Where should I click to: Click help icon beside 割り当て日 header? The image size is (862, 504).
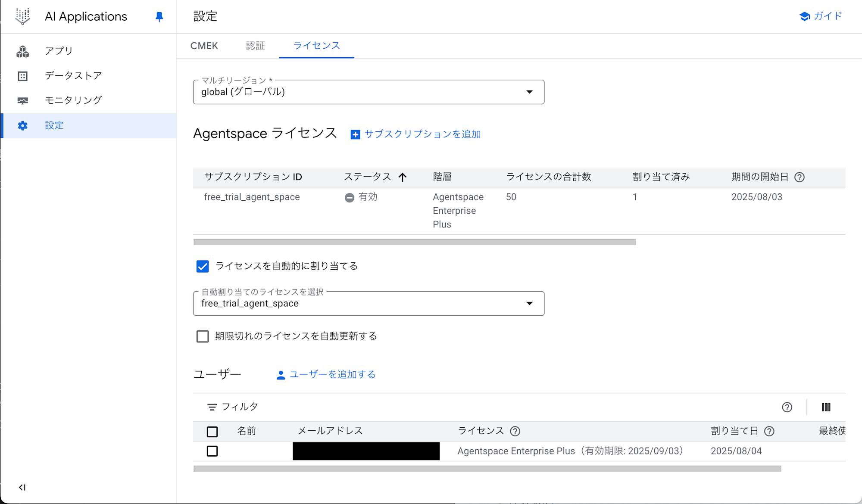(x=769, y=431)
